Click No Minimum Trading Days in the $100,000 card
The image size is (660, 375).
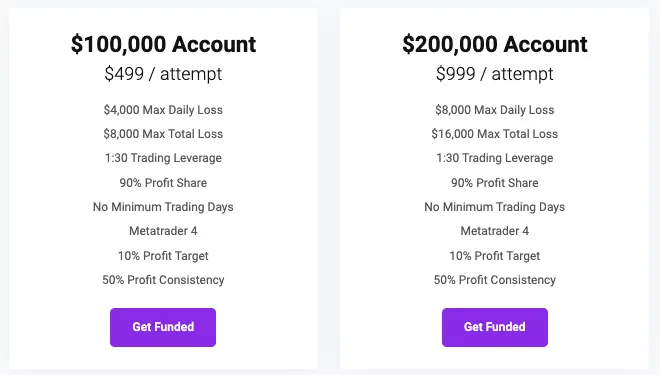163,207
